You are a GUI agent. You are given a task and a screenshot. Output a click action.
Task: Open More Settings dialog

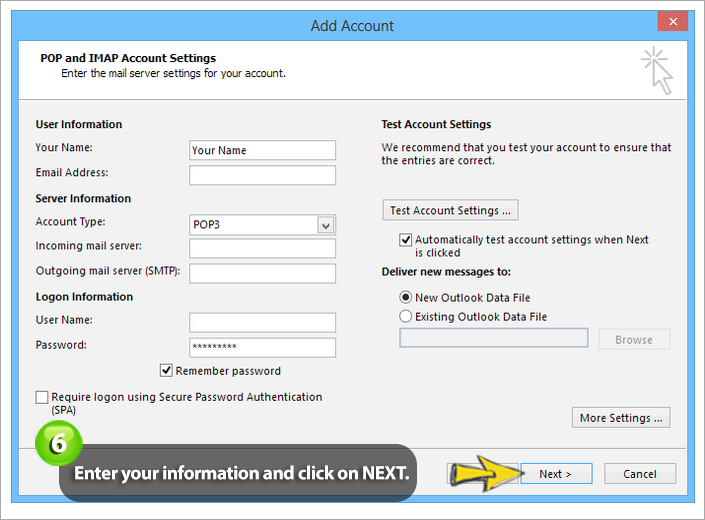621,418
